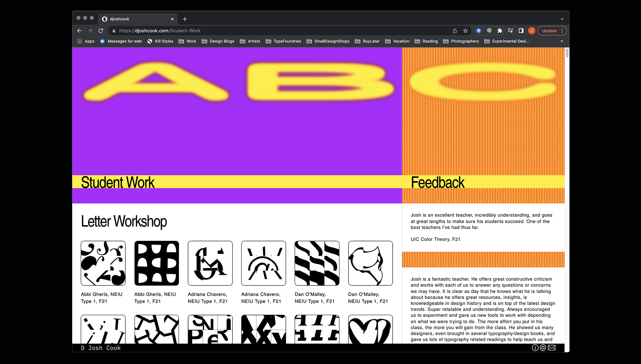
Task: Select the djoshcook browser tab
Action: point(138,19)
